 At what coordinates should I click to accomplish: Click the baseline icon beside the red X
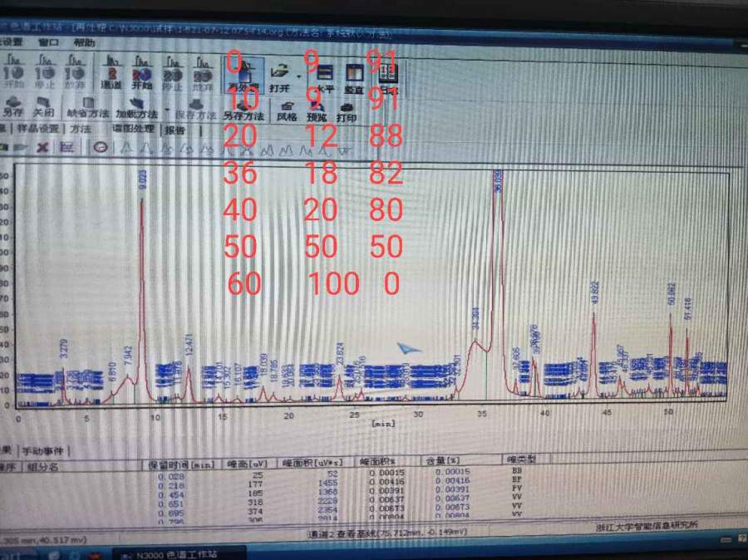point(66,147)
